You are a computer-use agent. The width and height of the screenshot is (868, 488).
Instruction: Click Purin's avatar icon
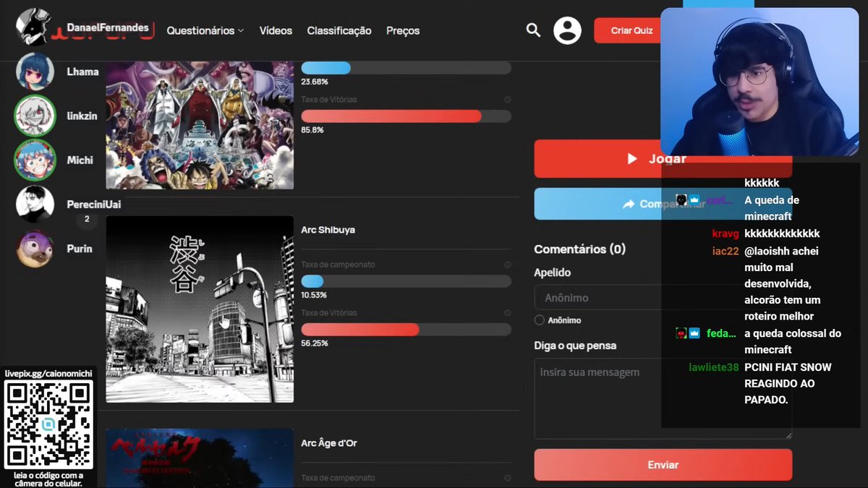[35, 249]
